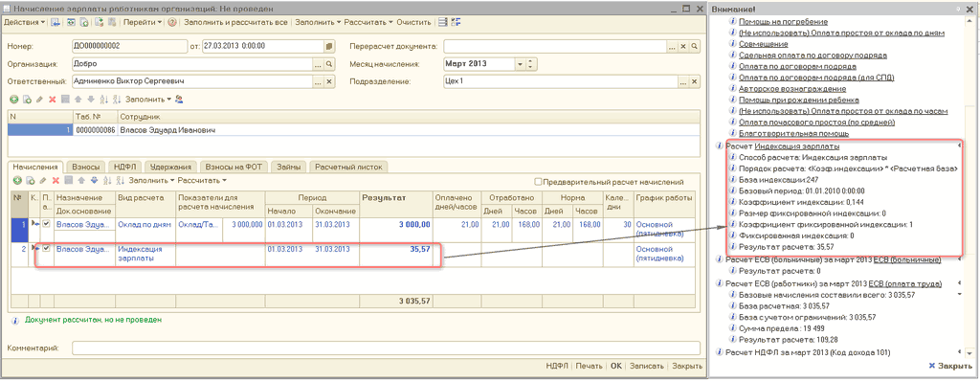Remove accrual row using the red X icon

tap(55, 180)
